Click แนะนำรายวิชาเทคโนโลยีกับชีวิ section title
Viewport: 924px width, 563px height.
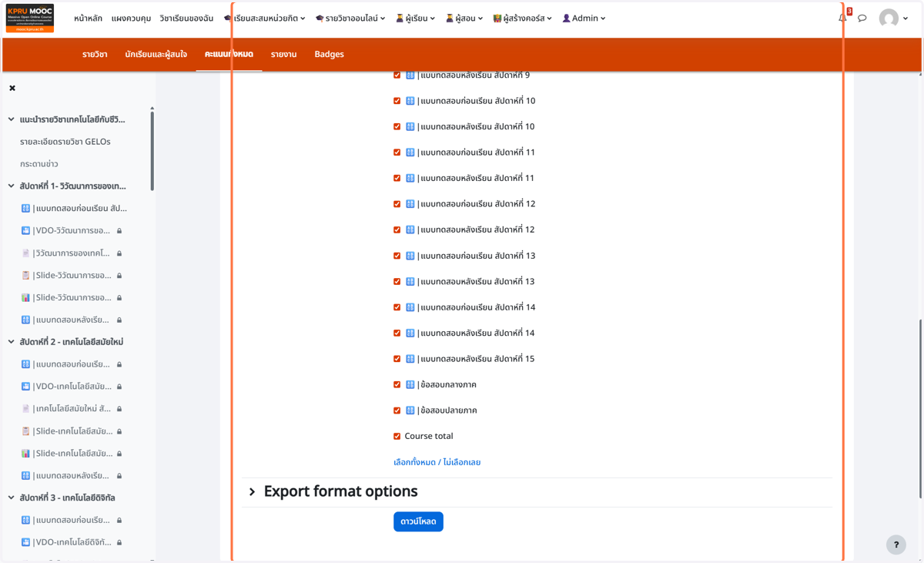pos(72,119)
